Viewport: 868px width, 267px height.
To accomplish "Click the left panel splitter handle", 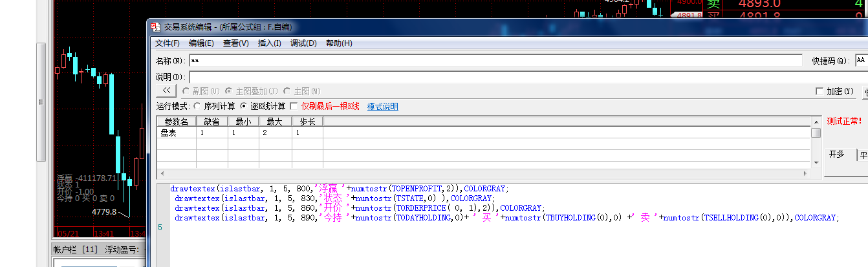I will pos(41,101).
